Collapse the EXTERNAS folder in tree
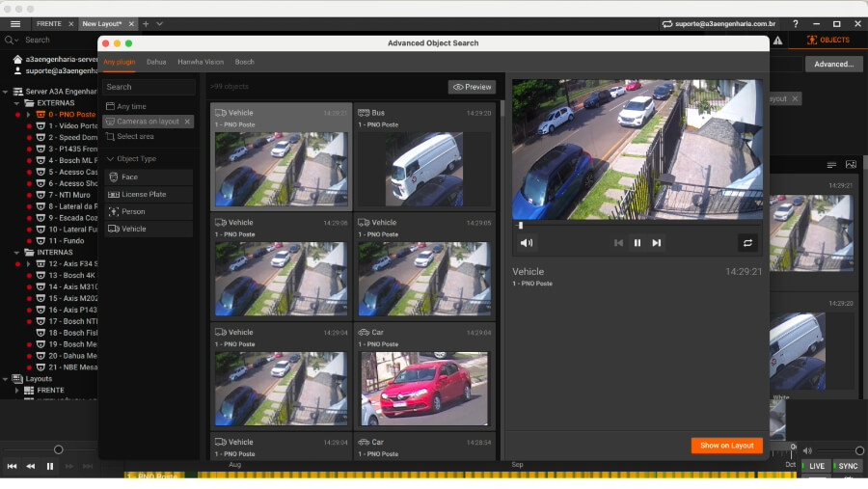The height and width of the screenshot is (489, 868). click(16, 103)
